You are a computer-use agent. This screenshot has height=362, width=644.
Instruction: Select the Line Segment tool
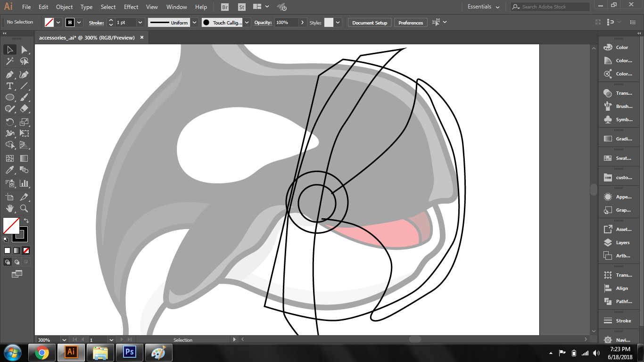24,86
